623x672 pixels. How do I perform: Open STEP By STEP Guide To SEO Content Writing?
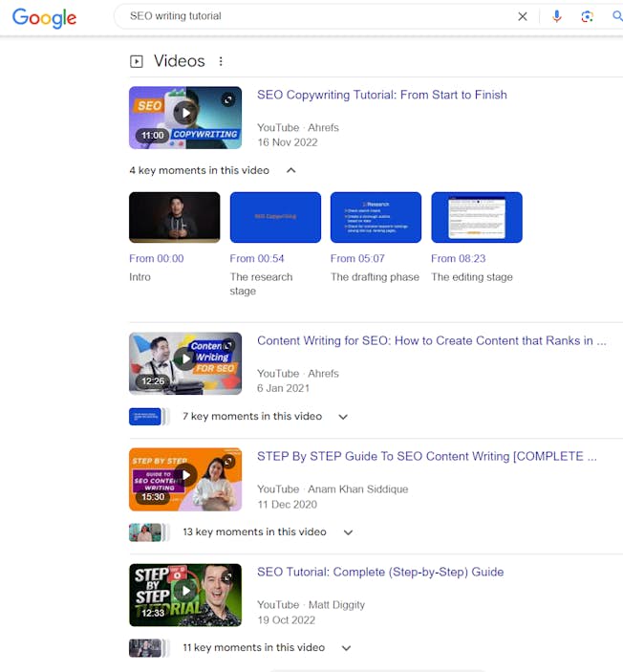coord(427,456)
